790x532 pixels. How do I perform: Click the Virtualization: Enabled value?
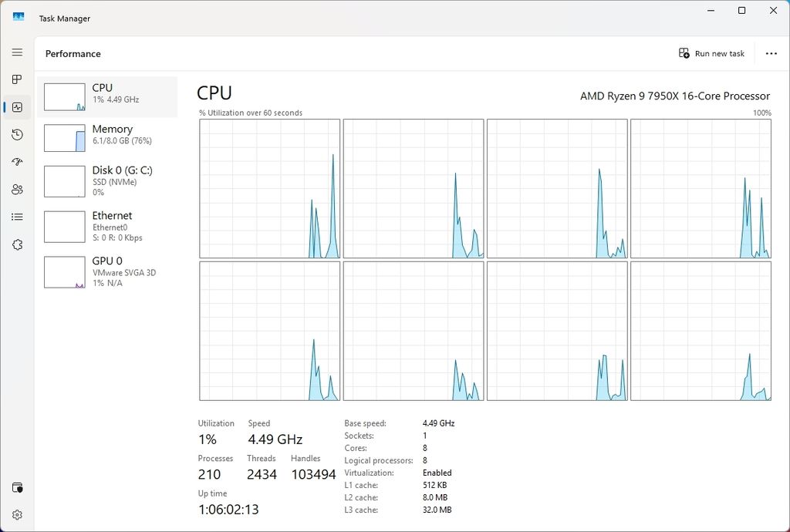[x=437, y=473]
